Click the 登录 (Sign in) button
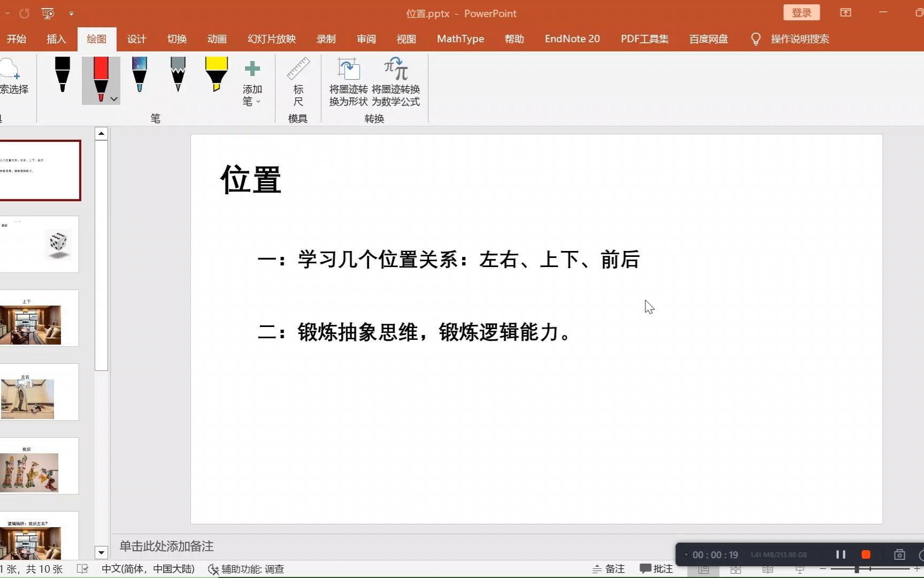Image resolution: width=924 pixels, height=578 pixels. (x=801, y=12)
